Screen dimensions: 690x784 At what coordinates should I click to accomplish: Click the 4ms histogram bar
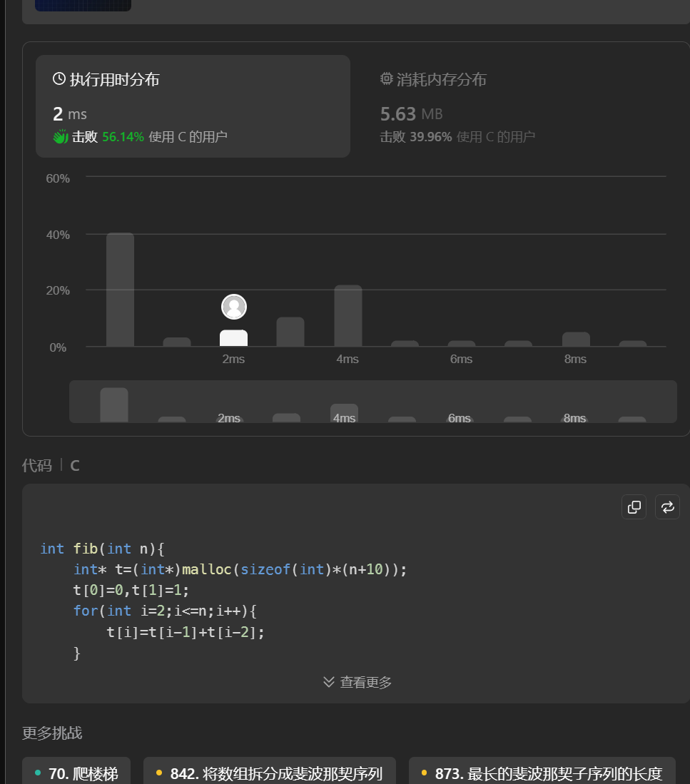[x=348, y=315]
